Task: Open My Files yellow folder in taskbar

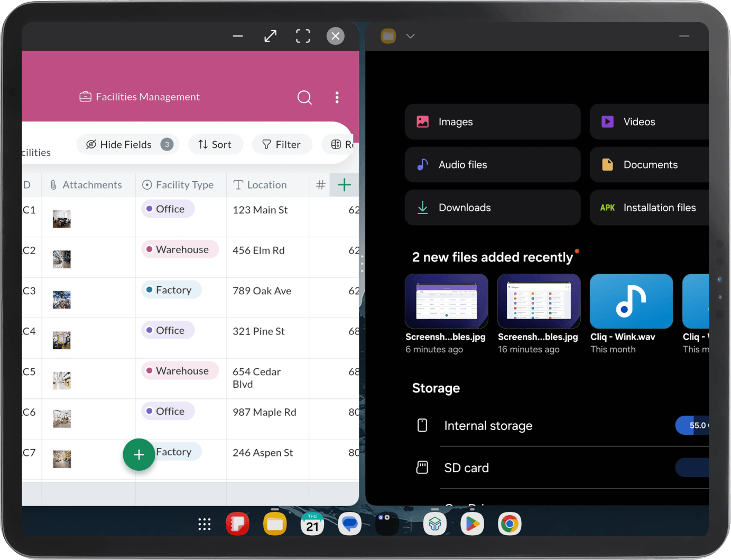Action: pyautogui.click(x=275, y=524)
